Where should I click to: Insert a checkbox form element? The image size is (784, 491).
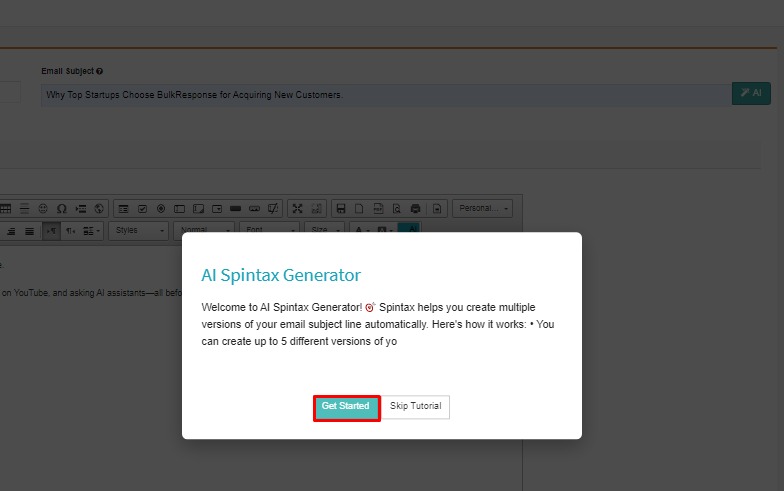pyautogui.click(x=142, y=208)
